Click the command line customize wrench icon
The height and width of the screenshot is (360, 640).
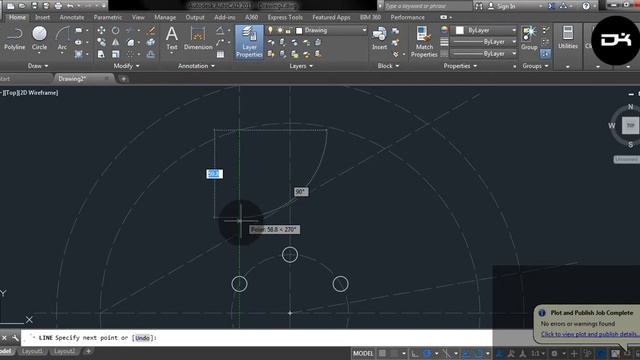pos(15,338)
